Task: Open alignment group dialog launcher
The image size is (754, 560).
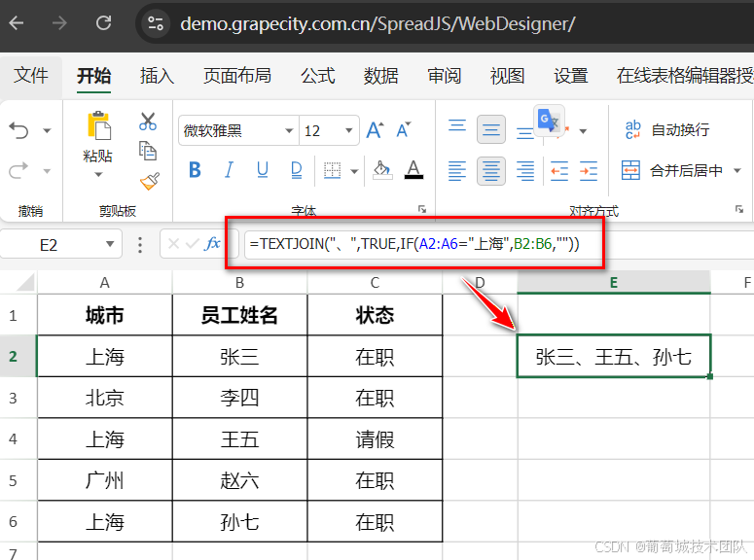Action: coord(739,209)
